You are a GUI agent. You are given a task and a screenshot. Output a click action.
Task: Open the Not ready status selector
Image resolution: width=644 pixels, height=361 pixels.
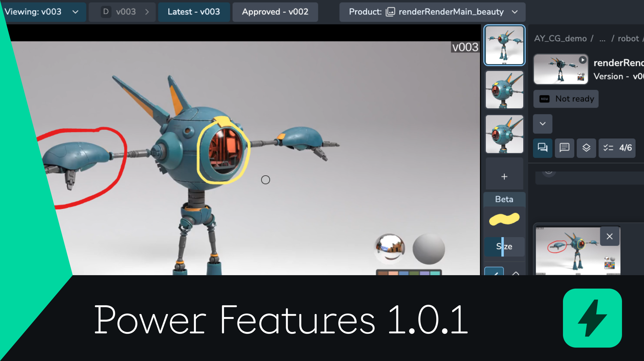[566, 99]
